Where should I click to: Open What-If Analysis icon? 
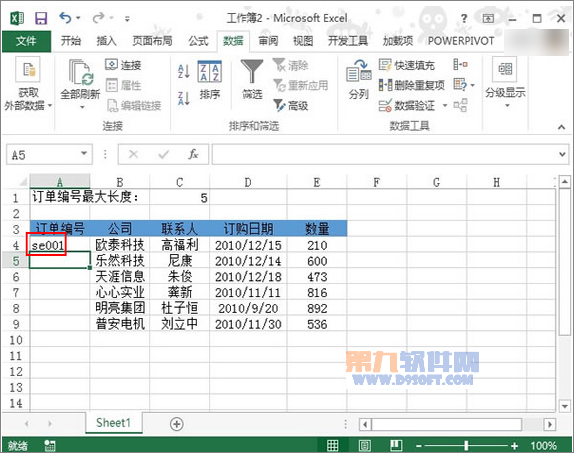[x=460, y=85]
